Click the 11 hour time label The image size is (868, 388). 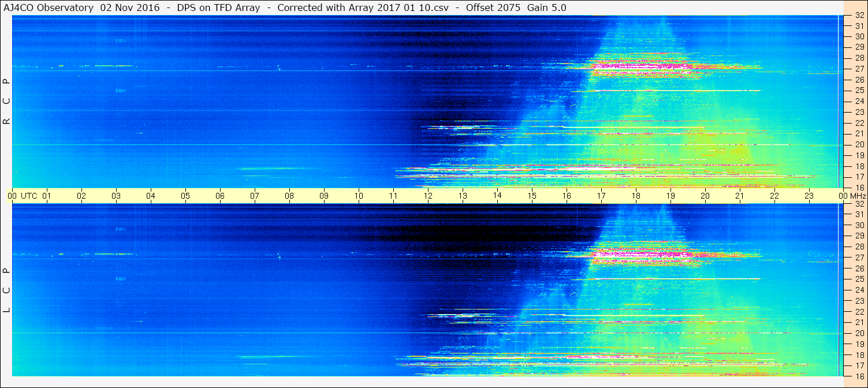(393, 196)
